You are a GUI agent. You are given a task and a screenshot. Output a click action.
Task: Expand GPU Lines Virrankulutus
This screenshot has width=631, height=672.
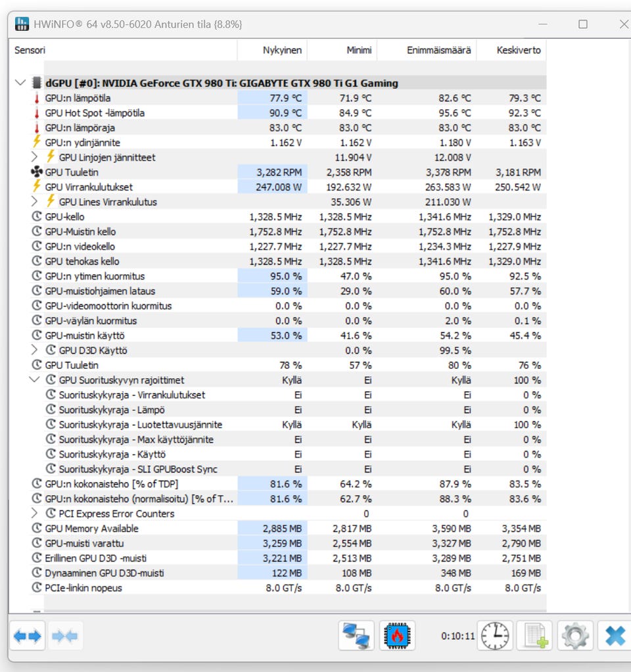tap(35, 201)
